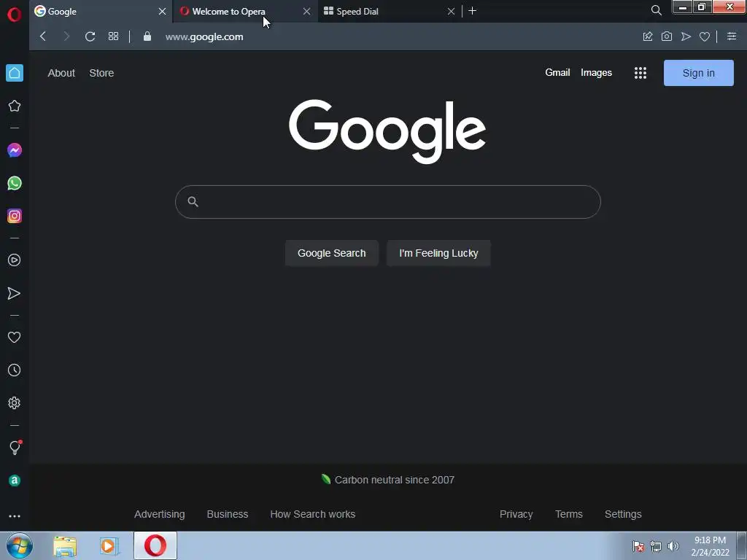Switch to Welcome to Opera tab
This screenshot has width=747, height=560.
(245, 12)
